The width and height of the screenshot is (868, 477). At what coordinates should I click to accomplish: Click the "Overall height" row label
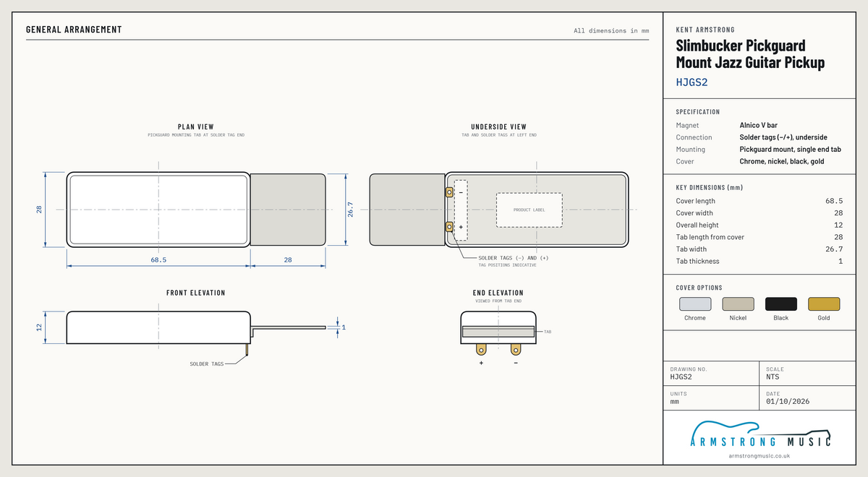[x=697, y=225]
